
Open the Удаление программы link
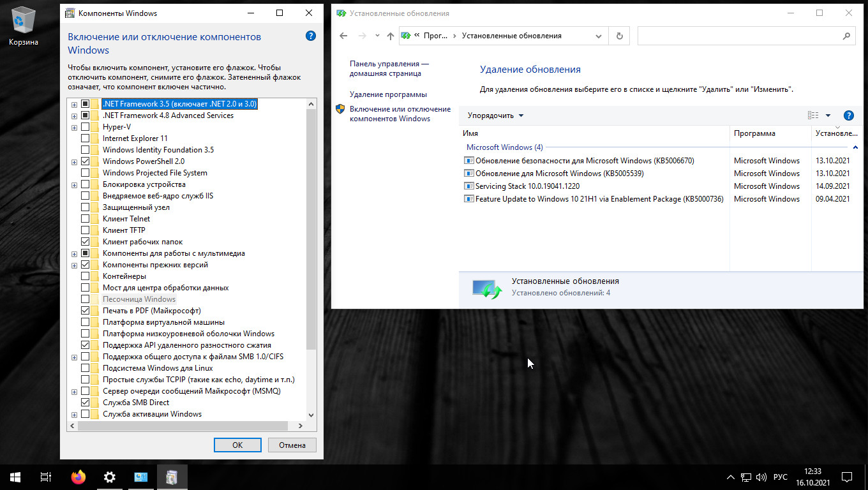click(388, 94)
